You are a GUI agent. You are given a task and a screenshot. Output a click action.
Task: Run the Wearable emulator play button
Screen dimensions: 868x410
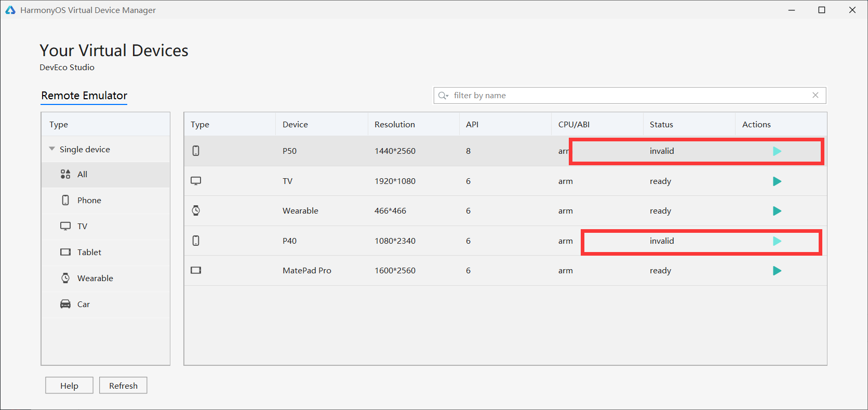(777, 211)
